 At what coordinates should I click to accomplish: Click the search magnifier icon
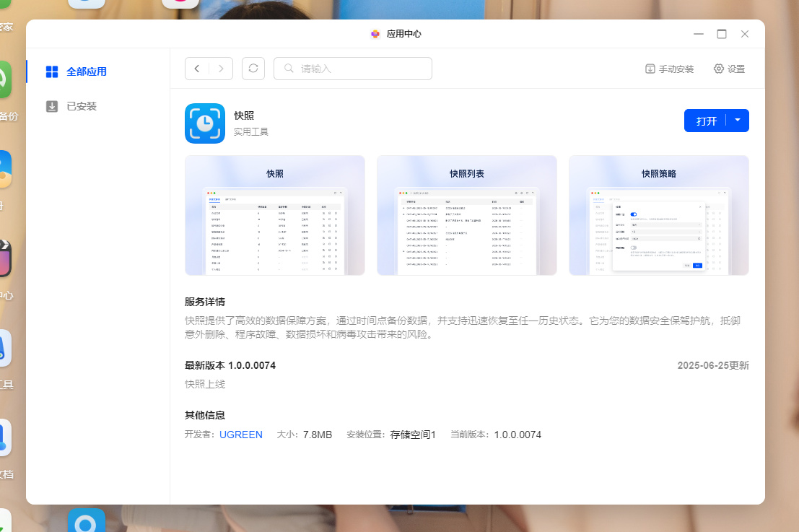tap(289, 69)
